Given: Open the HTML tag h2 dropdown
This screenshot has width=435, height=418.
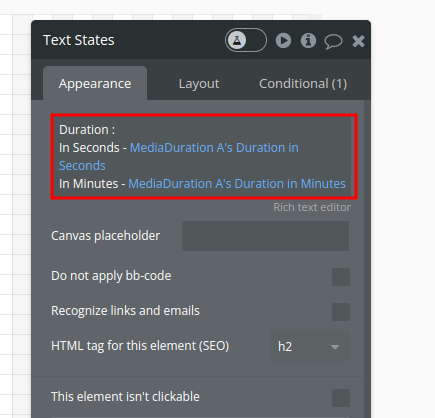Looking at the screenshot, I should 310,346.
